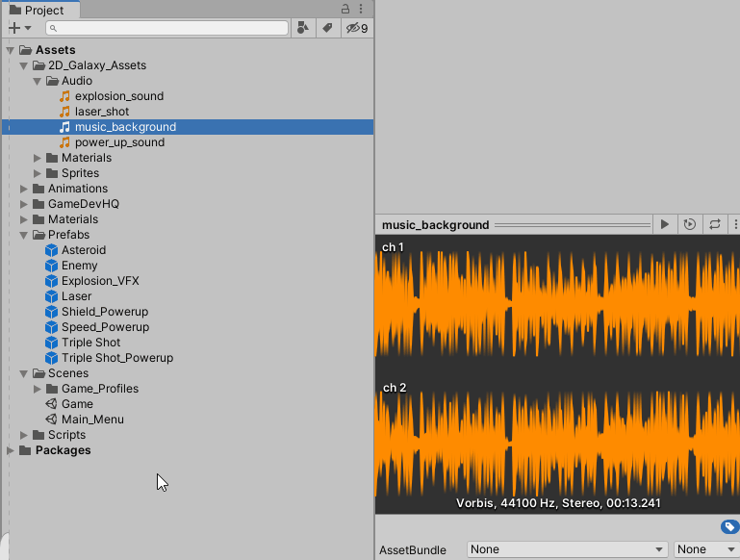Click the Asteroid prefab cube icon
The width and height of the screenshot is (740, 560).
[51, 250]
